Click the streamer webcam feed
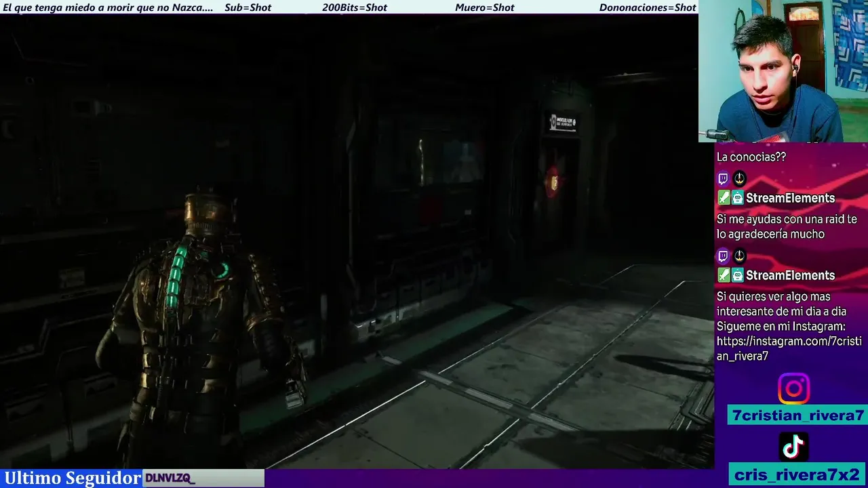 tap(783, 70)
